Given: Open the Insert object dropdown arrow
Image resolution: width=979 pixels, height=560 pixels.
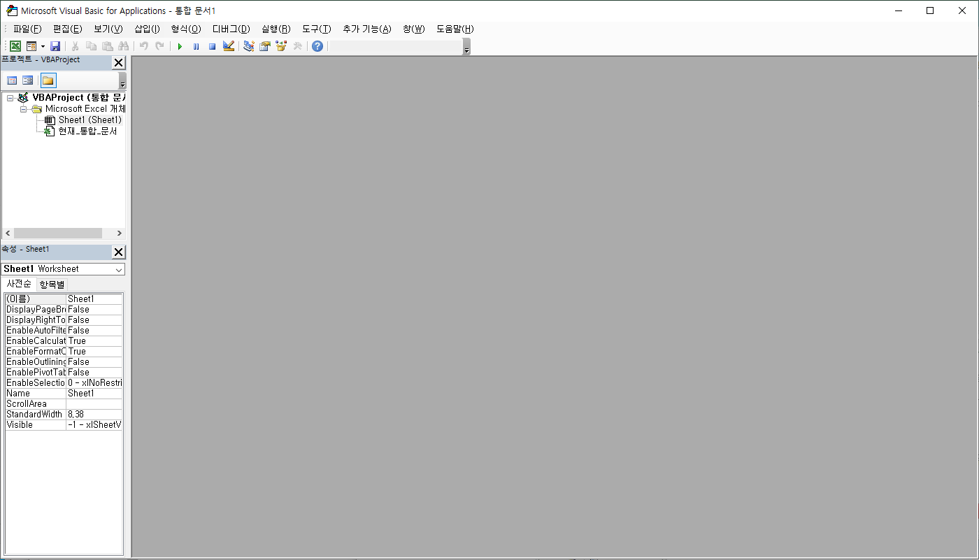Looking at the screenshot, I should (x=43, y=46).
